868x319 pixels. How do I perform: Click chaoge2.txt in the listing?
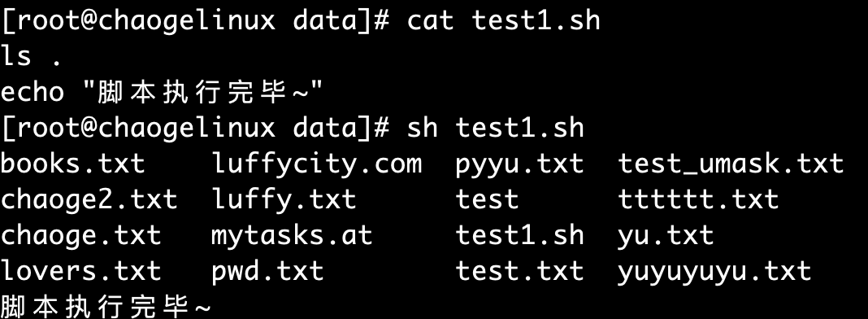pyautogui.click(x=89, y=200)
